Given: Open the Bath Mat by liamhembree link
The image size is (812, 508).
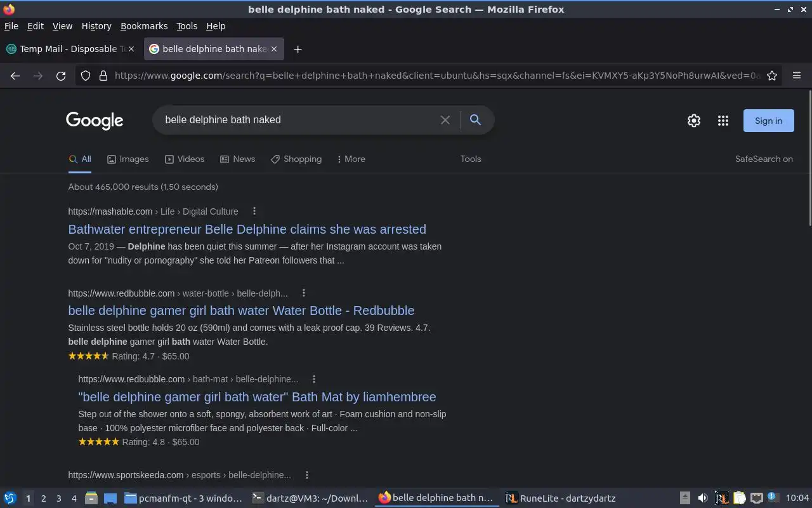Looking at the screenshot, I should (x=257, y=397).
